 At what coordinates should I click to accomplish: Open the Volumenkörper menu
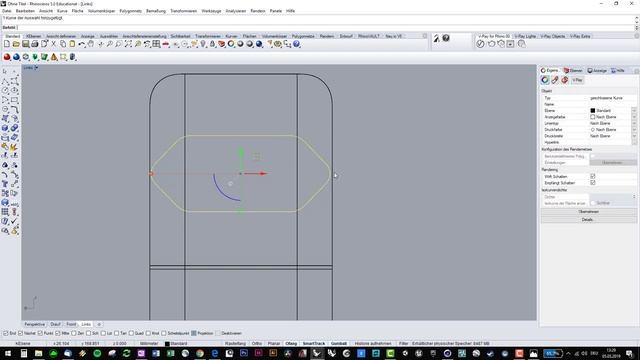(x=101, y=11)
